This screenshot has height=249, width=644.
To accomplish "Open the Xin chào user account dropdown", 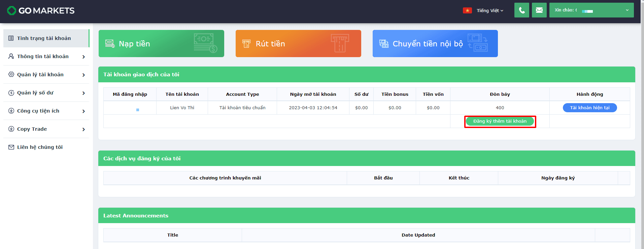I will pyautogui.click(x=591, y=10).
